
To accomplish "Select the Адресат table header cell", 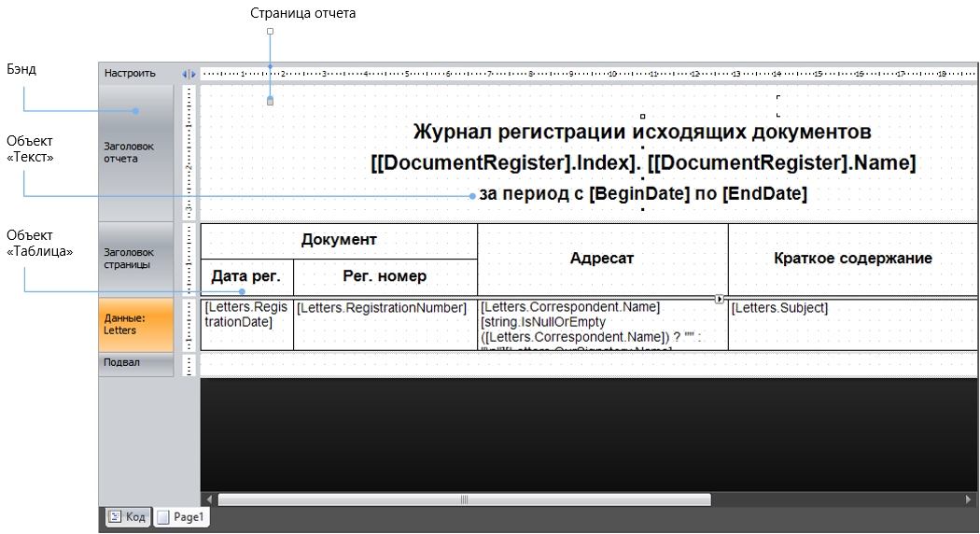I will pyautogui.click(x=602, y=259).
